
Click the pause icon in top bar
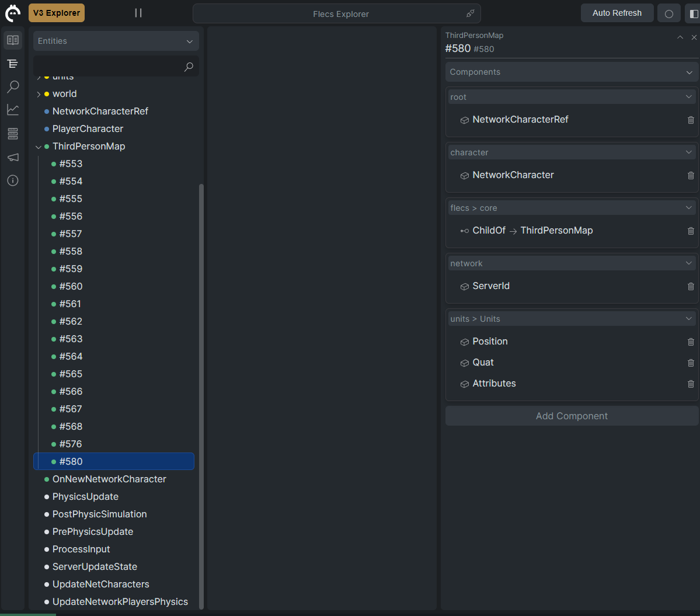coord(138,13)
